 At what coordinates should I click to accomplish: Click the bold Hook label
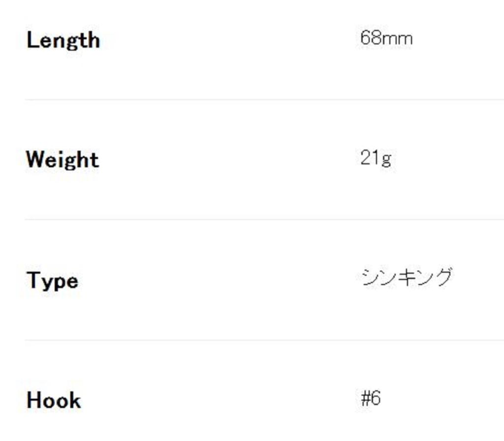[x=54, y=400]
